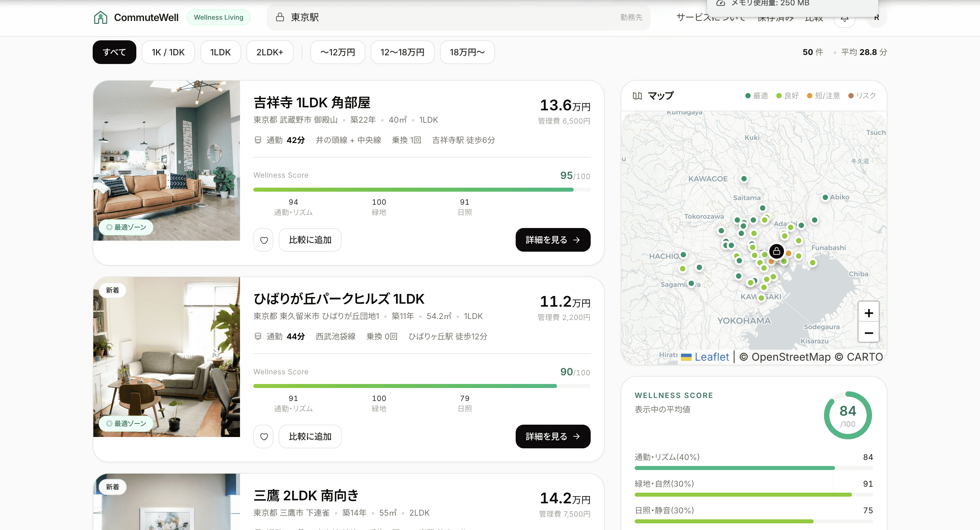
Task: Click the lock marker on the map
Action: point(776,251)
